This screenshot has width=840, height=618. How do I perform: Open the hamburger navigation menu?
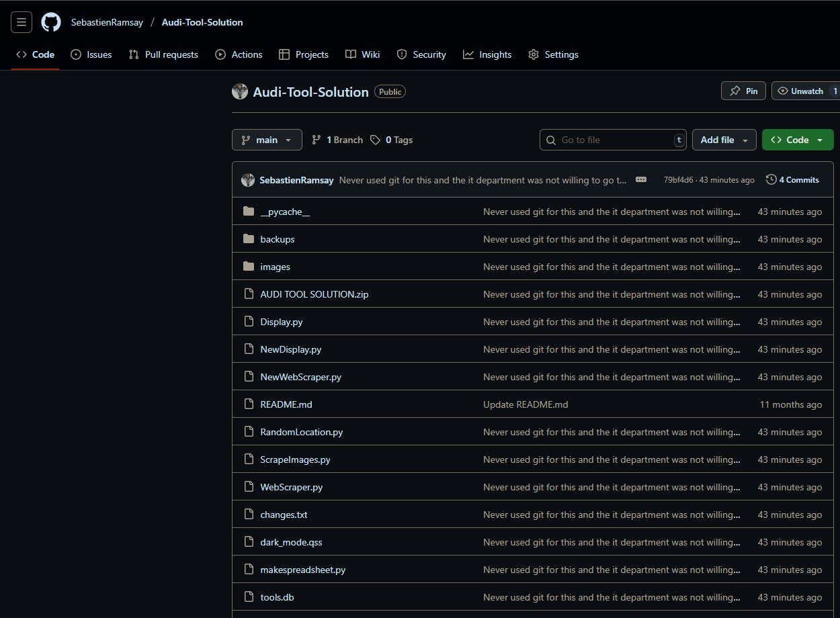pos(22,22)
